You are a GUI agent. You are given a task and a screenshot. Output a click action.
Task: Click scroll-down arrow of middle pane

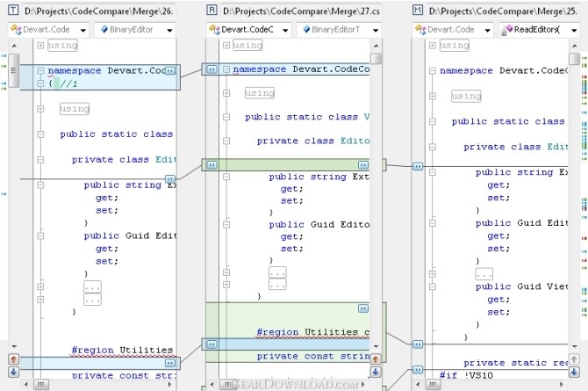pyautogui.click(x=376, y=346)
